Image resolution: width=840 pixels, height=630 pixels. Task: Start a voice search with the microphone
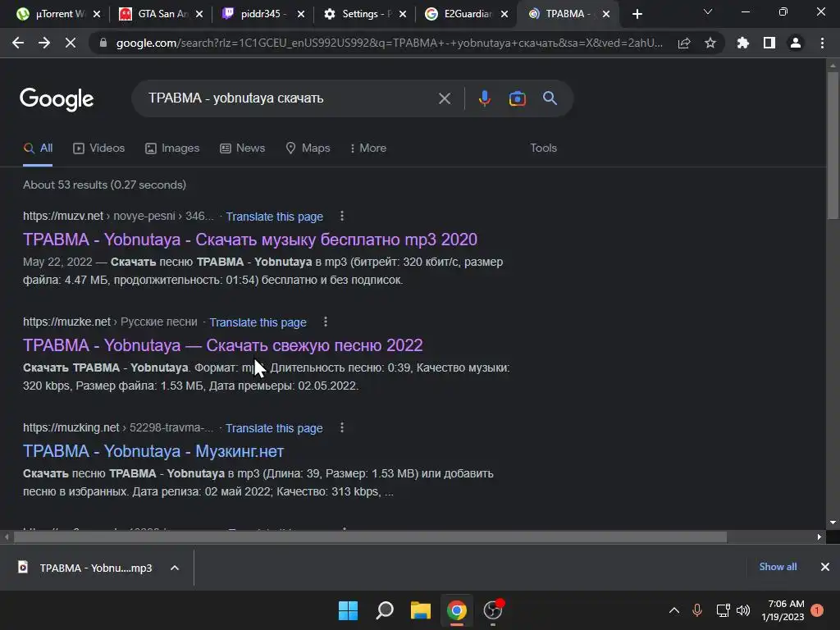484,98
